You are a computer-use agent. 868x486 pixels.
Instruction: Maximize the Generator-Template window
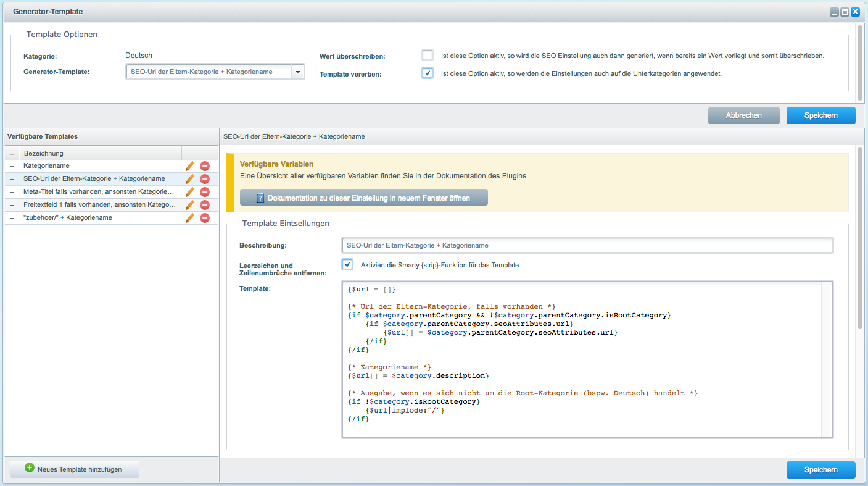coord(845,12)
